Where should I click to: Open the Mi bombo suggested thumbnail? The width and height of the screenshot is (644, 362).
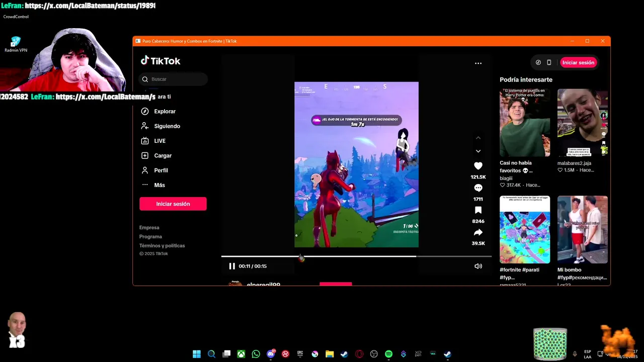click(x=583, y=229)
